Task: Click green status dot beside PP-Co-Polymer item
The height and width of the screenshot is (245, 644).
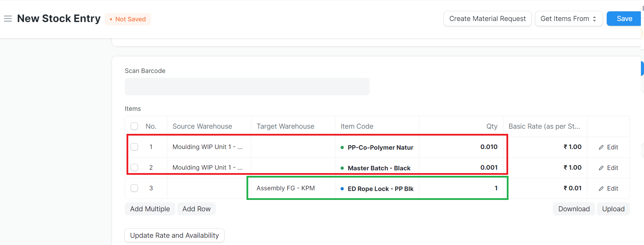Action: 342,147
